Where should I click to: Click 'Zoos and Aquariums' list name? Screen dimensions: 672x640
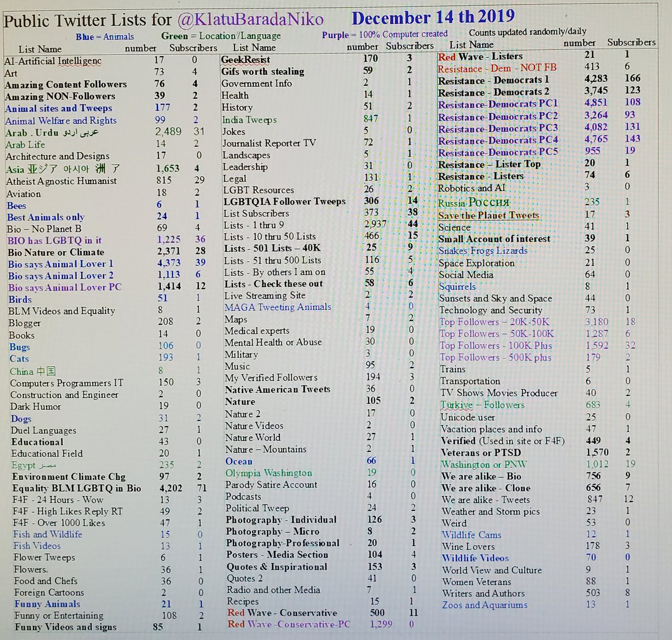(x=485, y=605)
